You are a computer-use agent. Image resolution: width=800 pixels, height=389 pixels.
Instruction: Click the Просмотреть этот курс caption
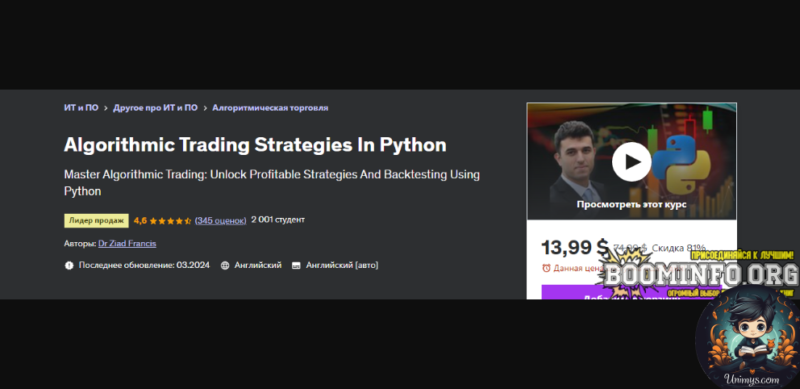point(631,204)
